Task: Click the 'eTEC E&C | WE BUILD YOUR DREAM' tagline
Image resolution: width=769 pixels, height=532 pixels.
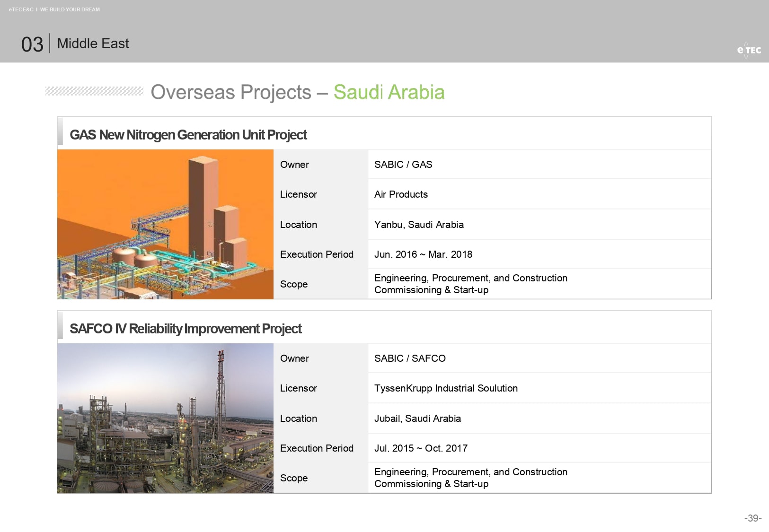Action: [54, 9]
